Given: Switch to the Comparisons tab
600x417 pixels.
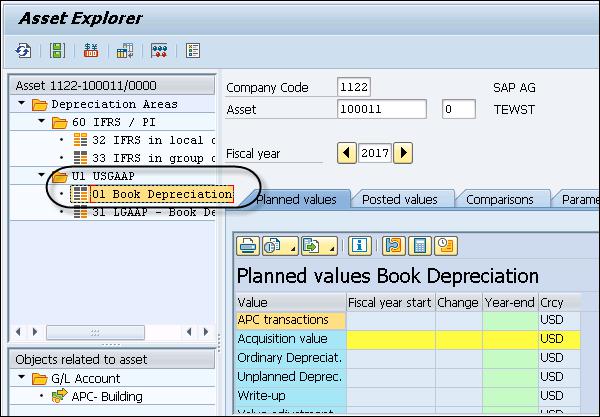Looking at the screenshot, I should pos(500,199).
